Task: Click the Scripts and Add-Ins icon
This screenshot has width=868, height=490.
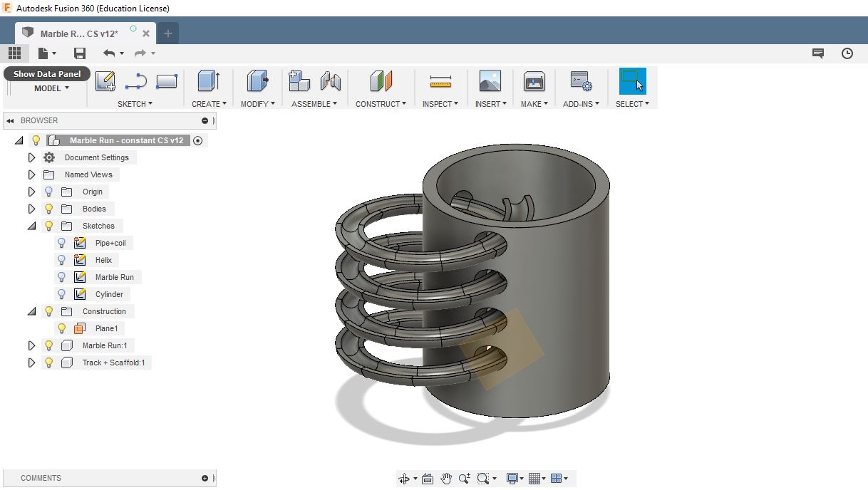Action: click(582, 81)
